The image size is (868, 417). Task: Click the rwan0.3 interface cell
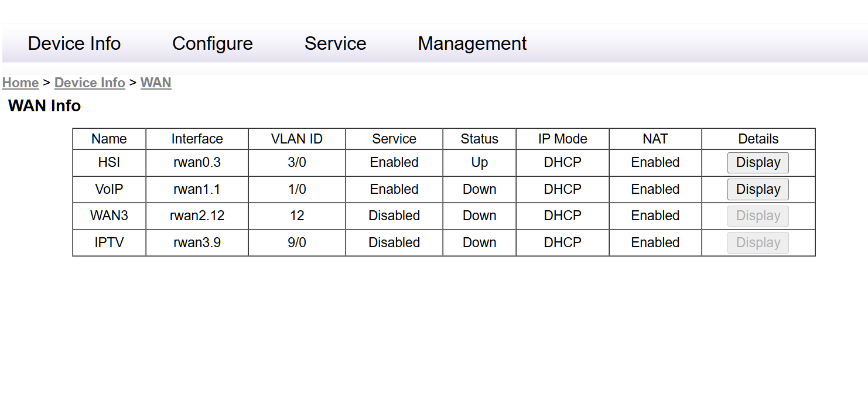click(x=197, y=162)
